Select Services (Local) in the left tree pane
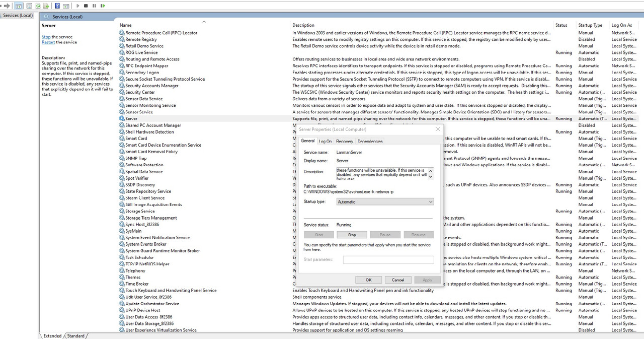 click(18, 15)
